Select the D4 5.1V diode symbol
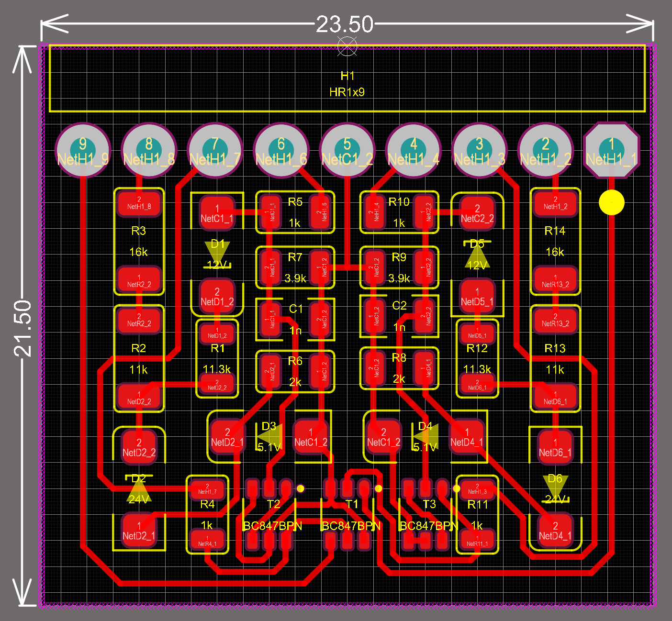 (426, 437)
